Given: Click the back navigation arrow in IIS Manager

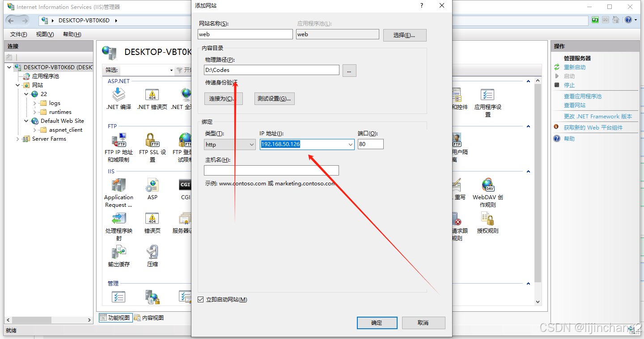Looking at the screenshot, I should pos(11,21).
